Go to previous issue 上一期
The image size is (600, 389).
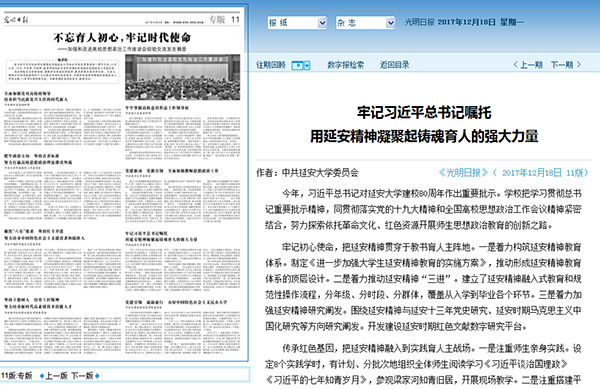[531, 65]
